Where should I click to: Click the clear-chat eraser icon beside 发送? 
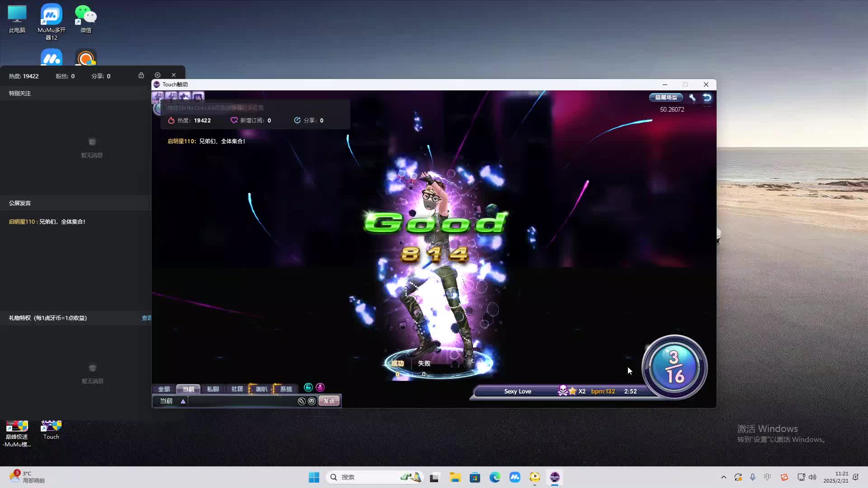tap(302, 401)
